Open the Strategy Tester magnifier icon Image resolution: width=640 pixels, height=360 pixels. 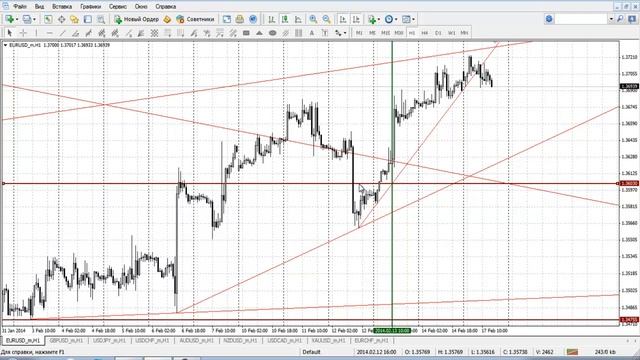pyautogui.click(x=101, y=19)
